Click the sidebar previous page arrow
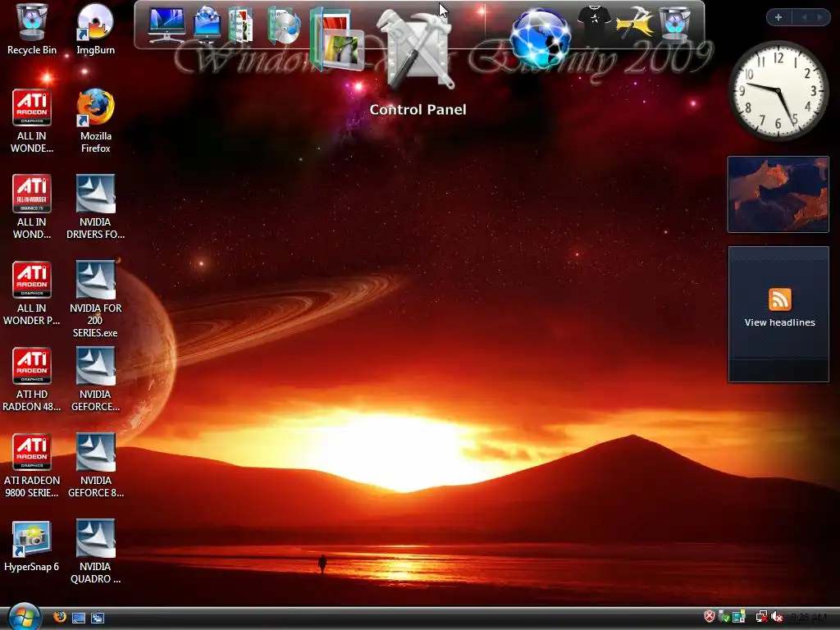Viewport: 840px width, 630px height. 804,17
